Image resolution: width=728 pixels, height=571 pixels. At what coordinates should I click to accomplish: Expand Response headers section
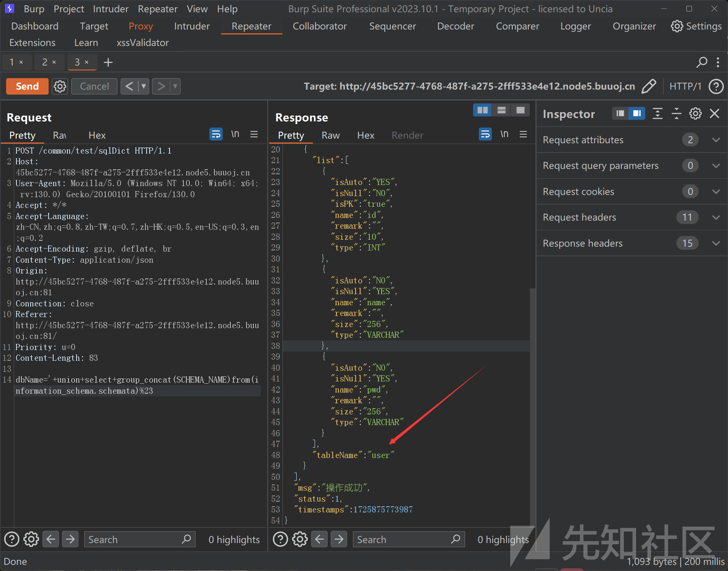click(632, 243)
